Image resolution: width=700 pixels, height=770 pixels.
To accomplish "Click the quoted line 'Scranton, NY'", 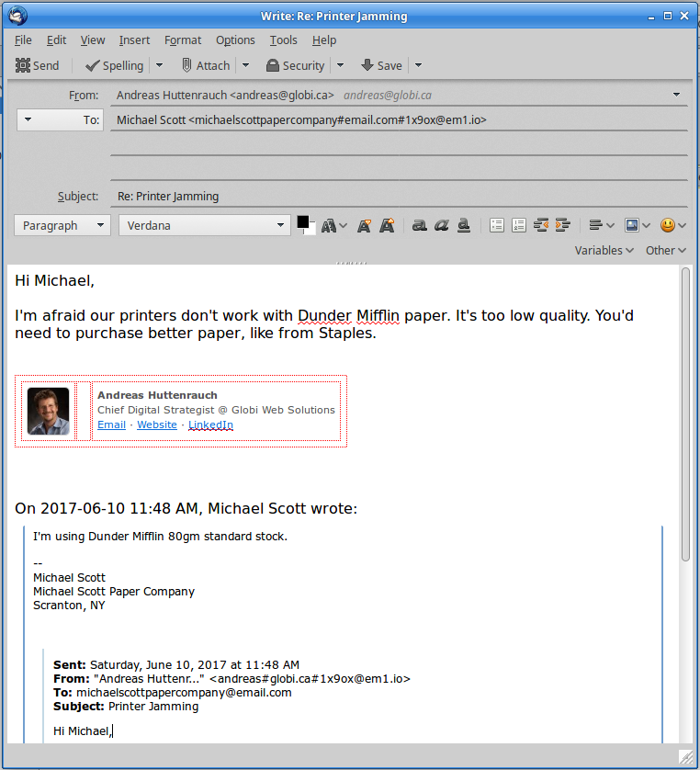I will click(x=69, y=605).
